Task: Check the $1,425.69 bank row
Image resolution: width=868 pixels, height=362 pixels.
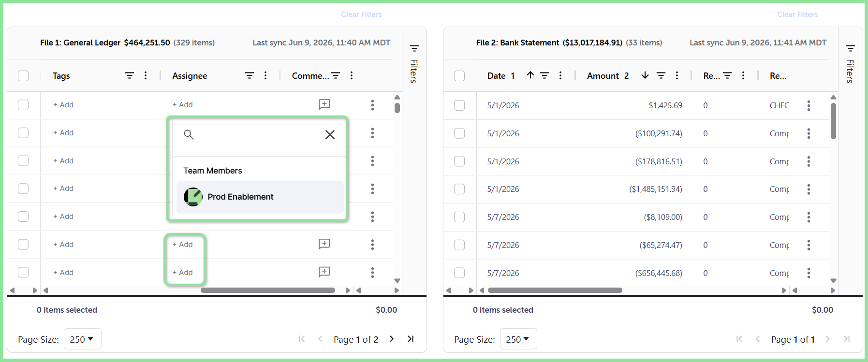Action: coord(459,105)
